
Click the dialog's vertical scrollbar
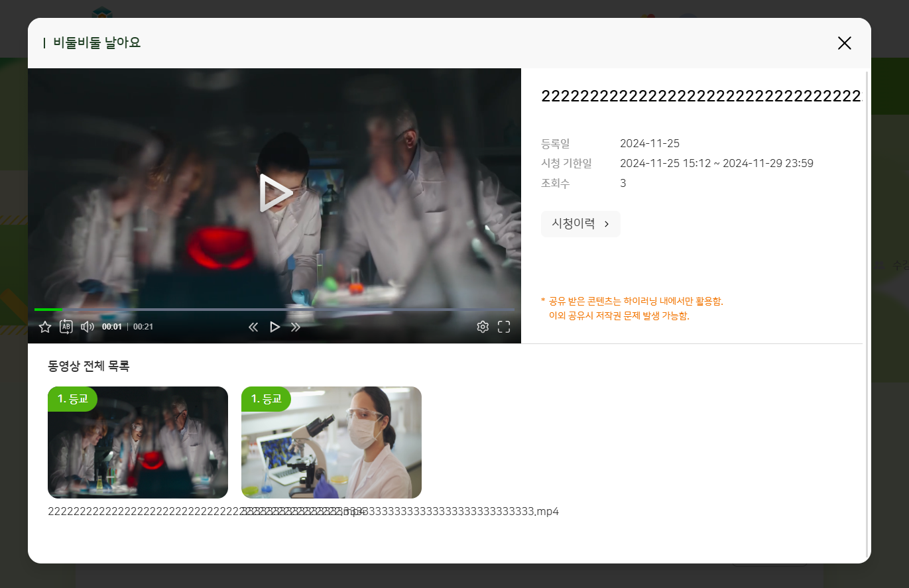click(867, 312)
